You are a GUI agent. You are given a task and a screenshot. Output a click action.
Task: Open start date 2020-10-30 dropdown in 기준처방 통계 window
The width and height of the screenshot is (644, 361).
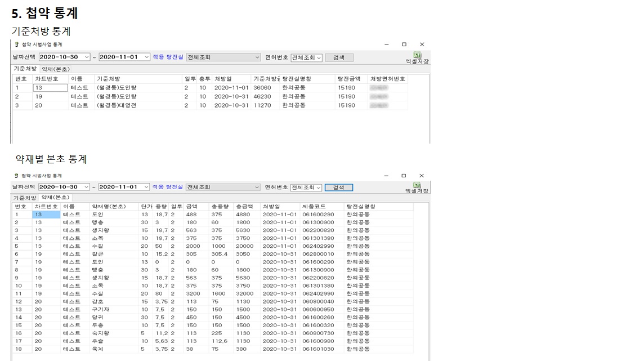coord(87,57)
